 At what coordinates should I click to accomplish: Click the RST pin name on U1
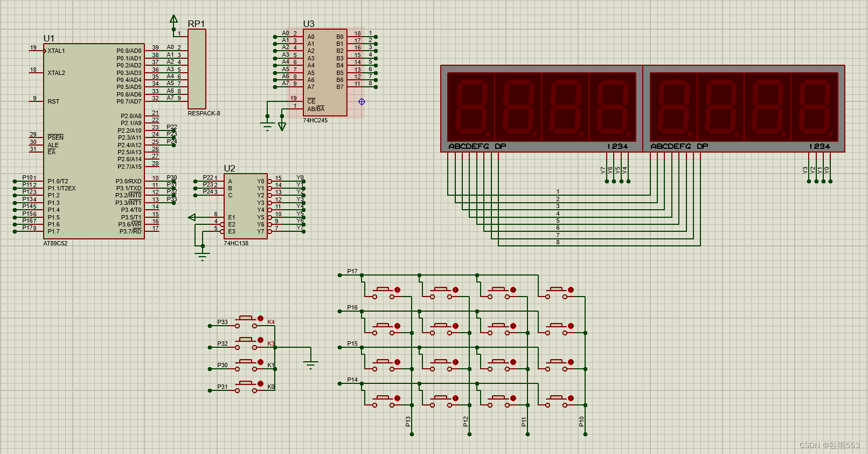(53, 101)
